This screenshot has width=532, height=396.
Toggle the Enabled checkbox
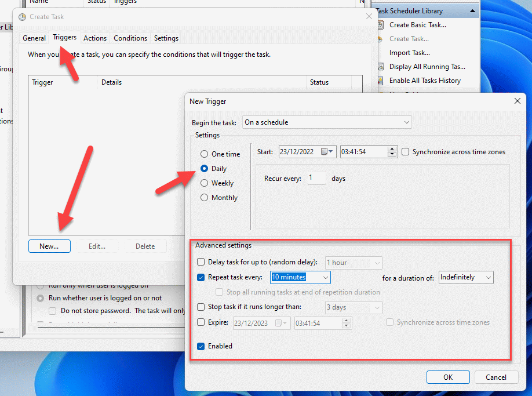[x=201, y=346]
